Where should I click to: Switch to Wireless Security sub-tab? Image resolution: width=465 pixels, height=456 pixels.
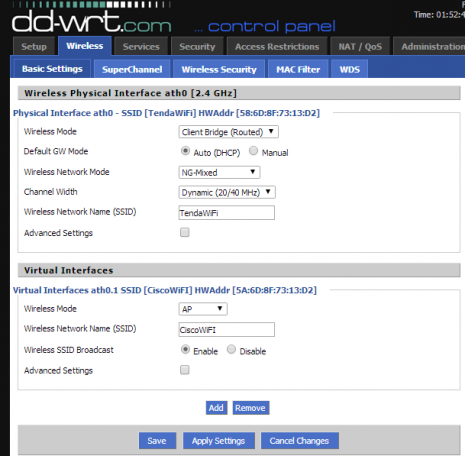coord(219,69)
